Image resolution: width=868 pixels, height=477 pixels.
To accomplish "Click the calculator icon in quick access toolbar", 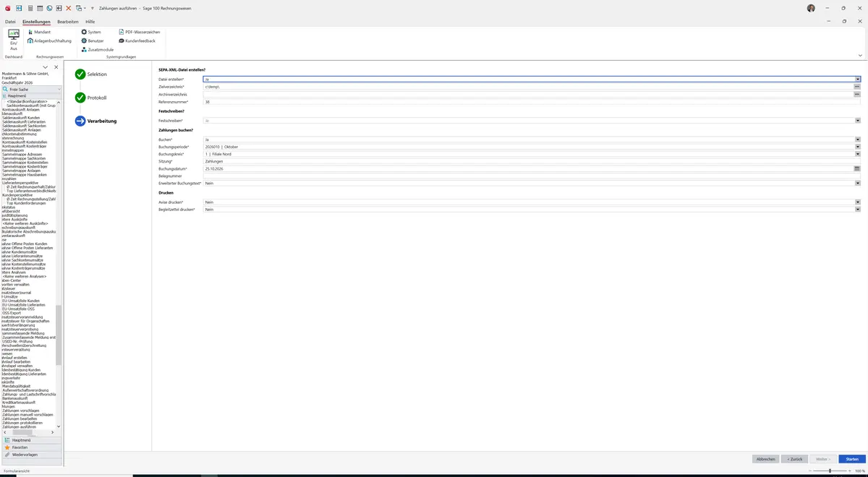I will (x=30, y=8).
